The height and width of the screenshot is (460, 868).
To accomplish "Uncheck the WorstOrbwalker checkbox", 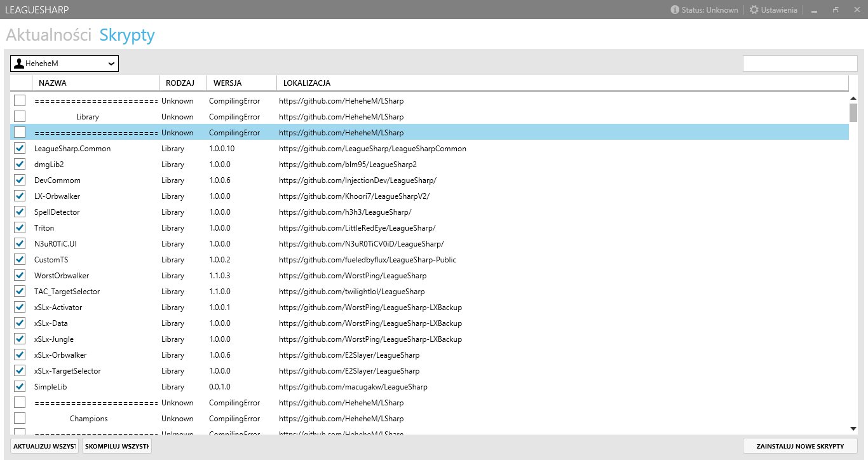I will point(20,275).
